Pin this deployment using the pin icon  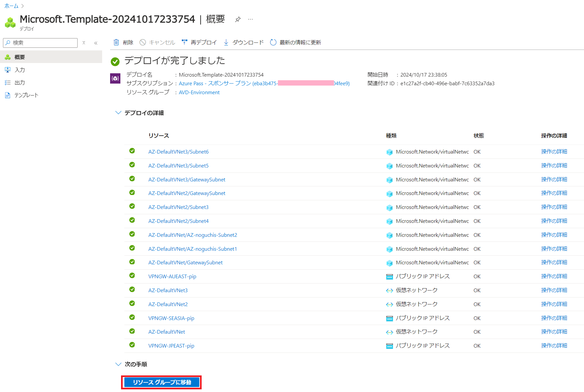pyautogui.click(x=238, y=20)
